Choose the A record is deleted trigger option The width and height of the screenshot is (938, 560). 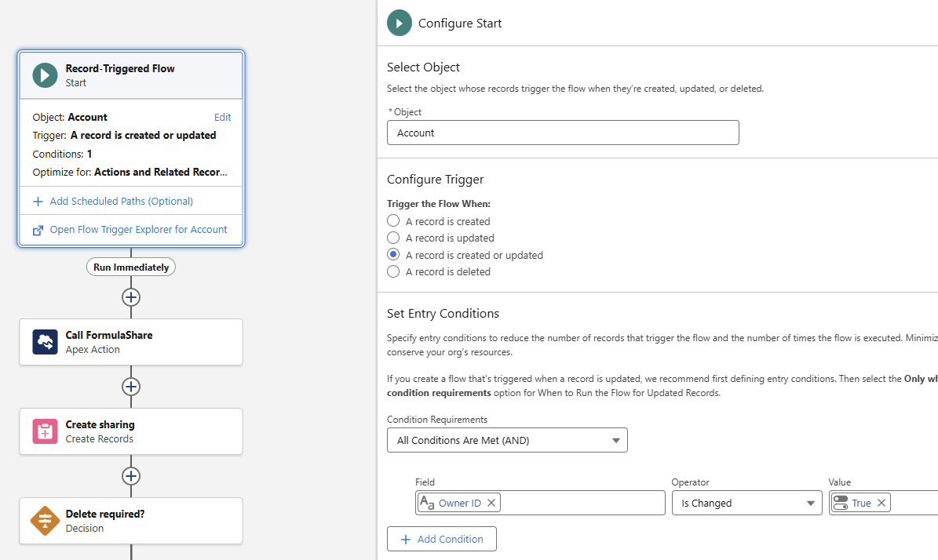coord(392,271)
